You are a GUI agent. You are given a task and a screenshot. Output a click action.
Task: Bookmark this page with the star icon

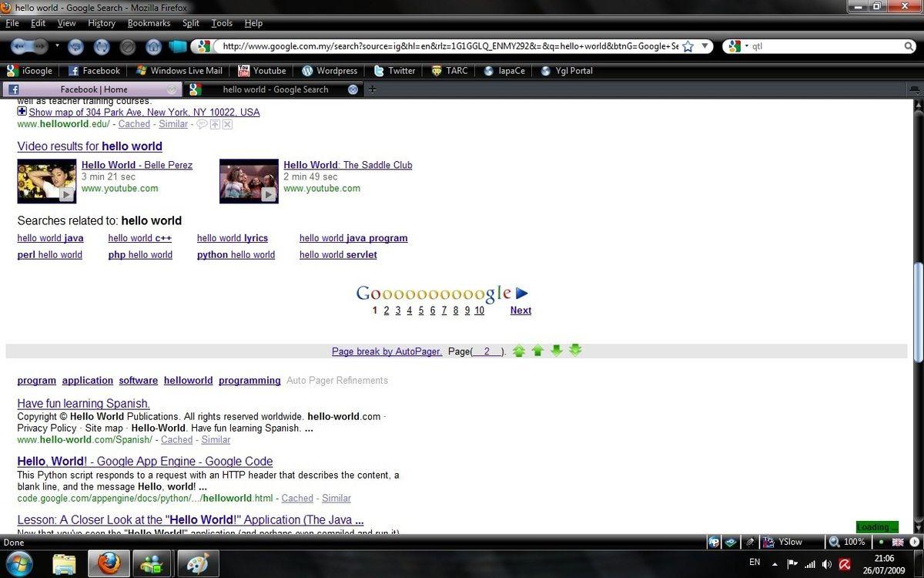click(688, 46)
